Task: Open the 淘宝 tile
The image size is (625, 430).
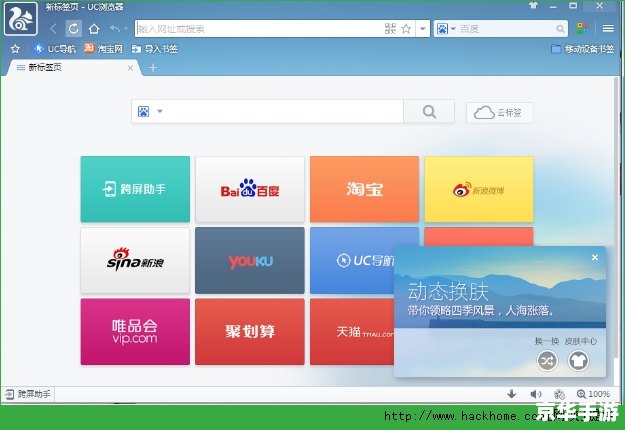Action: click(364, 189)
